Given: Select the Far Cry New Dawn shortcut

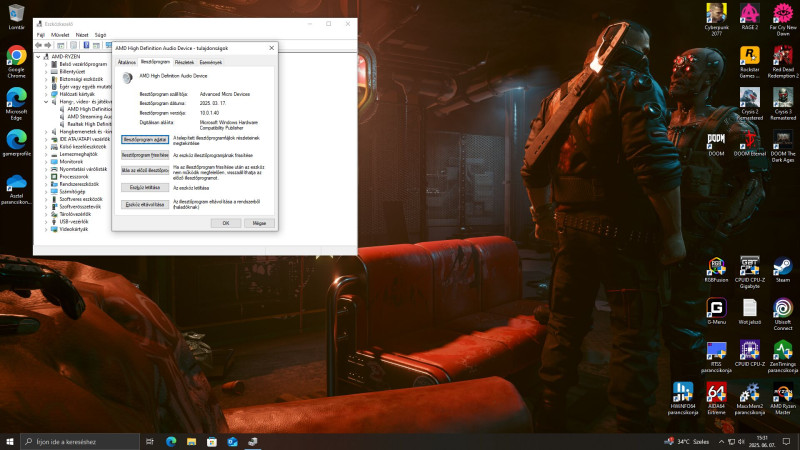Looking at the screenshot, I should (x=783, y=19).
